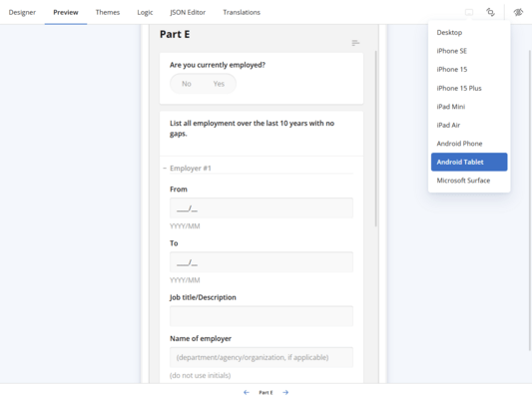The width and height of the screenshot is (532, 399).
Task: Click the 'Part E' page label at bottom
Action: [x=266, y=393]
